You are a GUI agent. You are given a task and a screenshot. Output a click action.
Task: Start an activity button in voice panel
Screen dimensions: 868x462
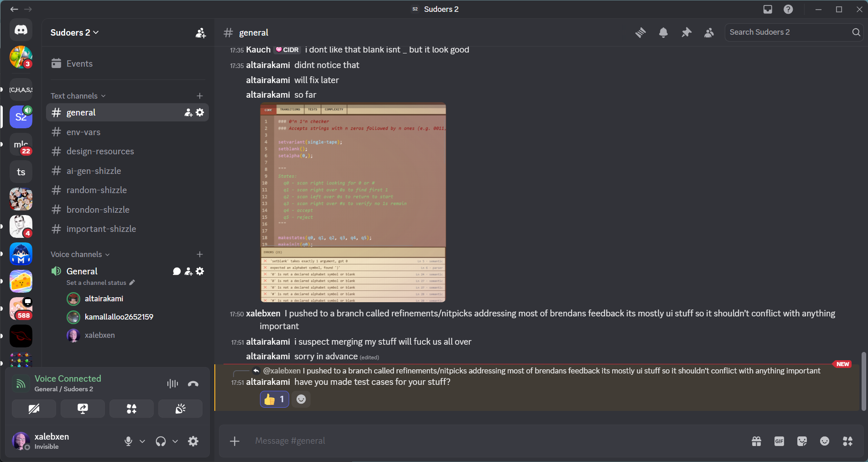point(131,409)
